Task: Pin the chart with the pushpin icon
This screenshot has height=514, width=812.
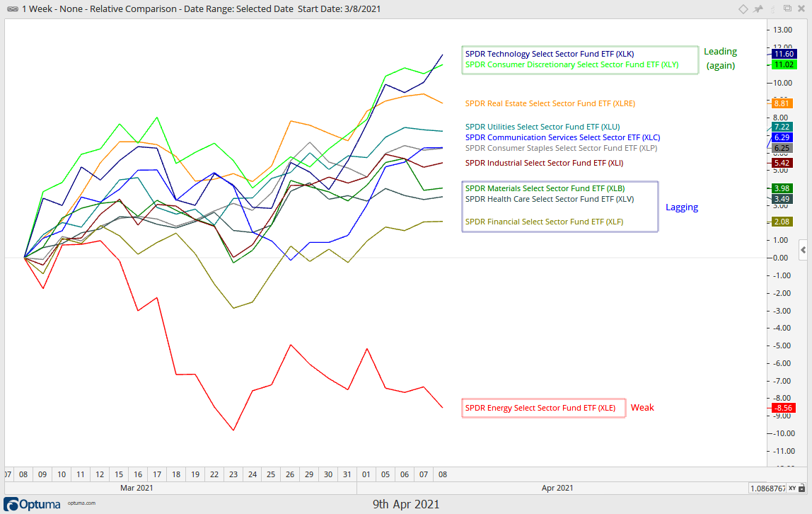Action: coord(758,8)
